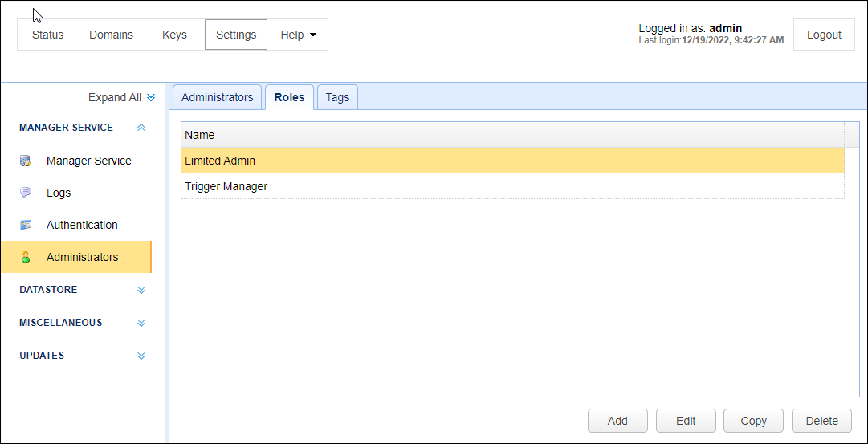Viewport: 868px width, 444px height.
Task: Click the Logs speech bubble icon
Action: pyautogui.click(x=26, y=193)
